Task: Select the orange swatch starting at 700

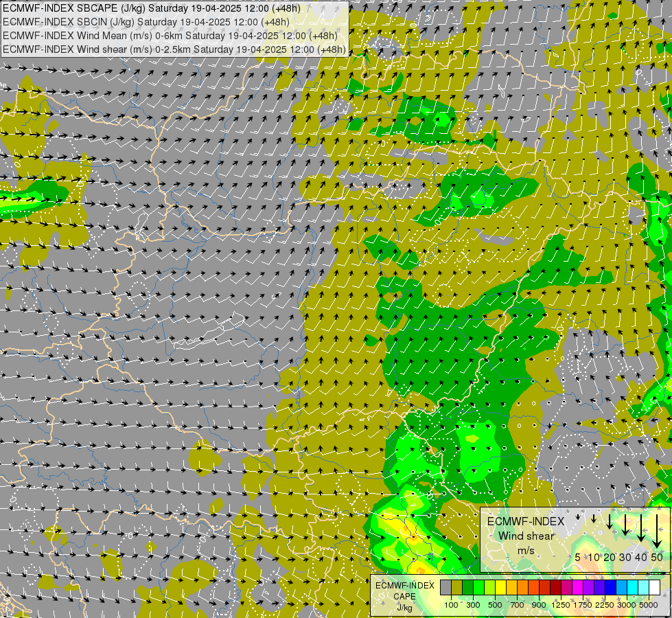Action: [x=523, y=587]
